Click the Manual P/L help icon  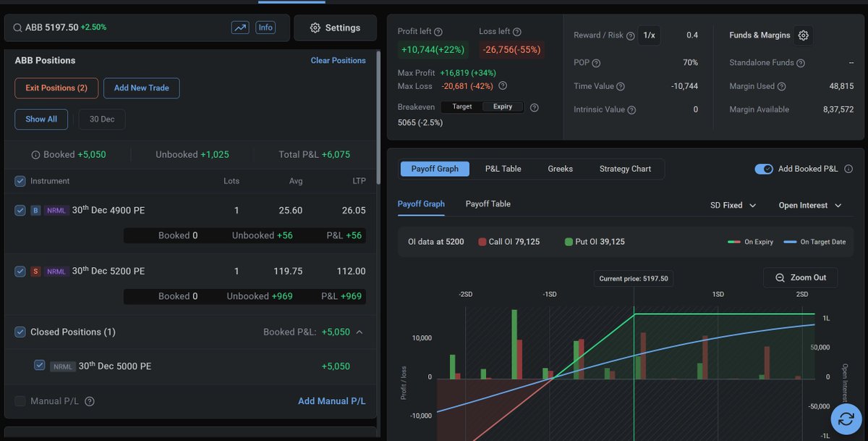[x=90, y=401]
